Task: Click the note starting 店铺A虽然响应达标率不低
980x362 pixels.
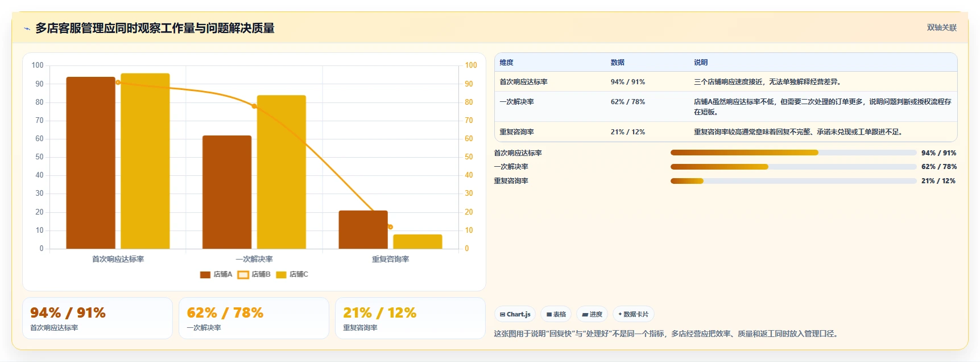Action: coord(822,107)
